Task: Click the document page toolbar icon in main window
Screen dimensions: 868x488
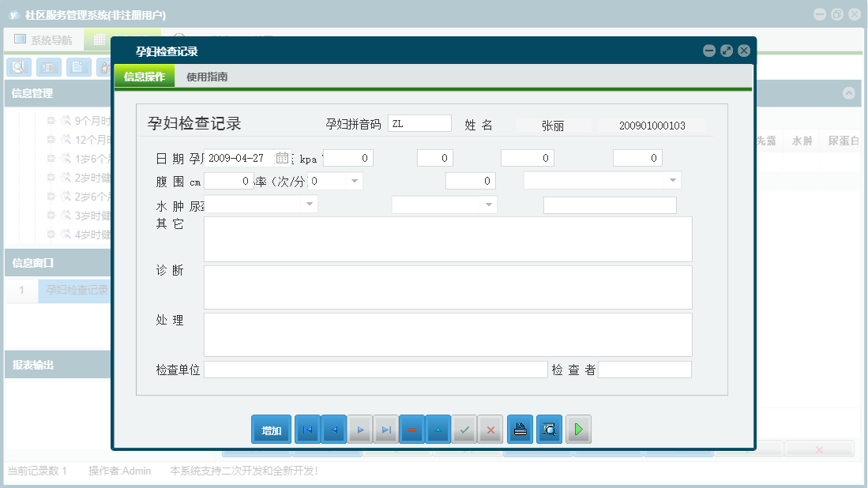Action: coord(78,67)
